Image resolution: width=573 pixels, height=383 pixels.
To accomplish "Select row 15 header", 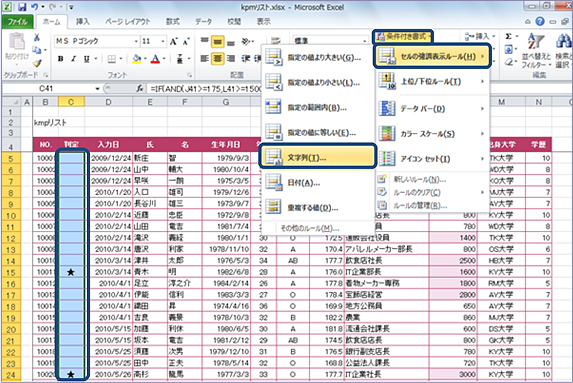I will click(x=11, y=272).
